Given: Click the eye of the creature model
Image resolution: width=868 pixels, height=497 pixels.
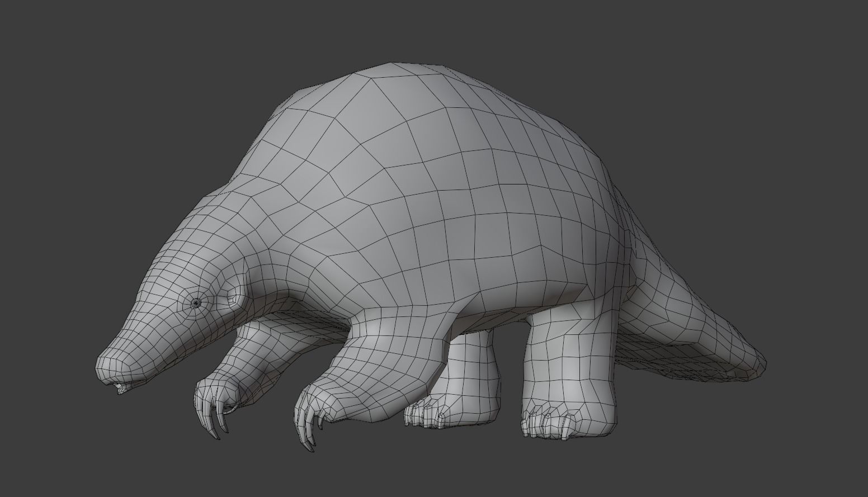Looking at the screenshot, I should pyautogui.click(x=196, y=303).
